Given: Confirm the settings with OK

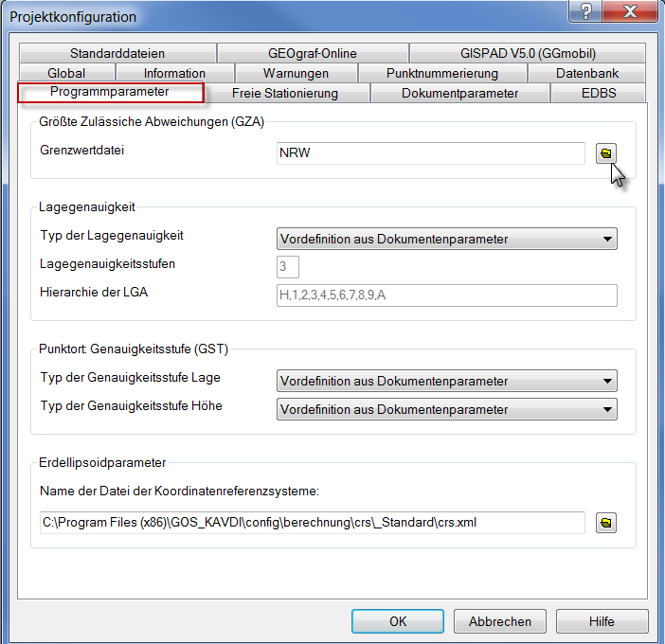Looking at the screenshot, I should click(x=398, y=621).
